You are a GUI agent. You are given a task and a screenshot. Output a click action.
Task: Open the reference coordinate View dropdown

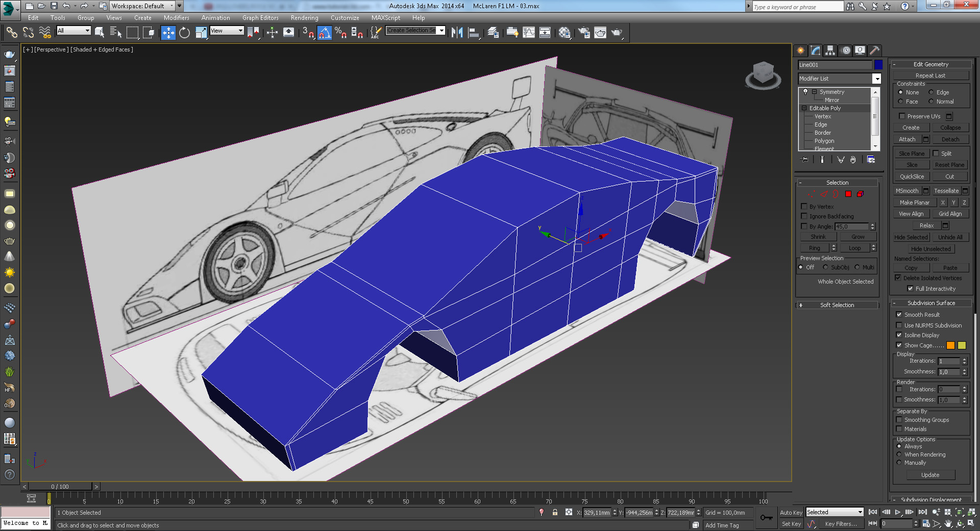227,31
